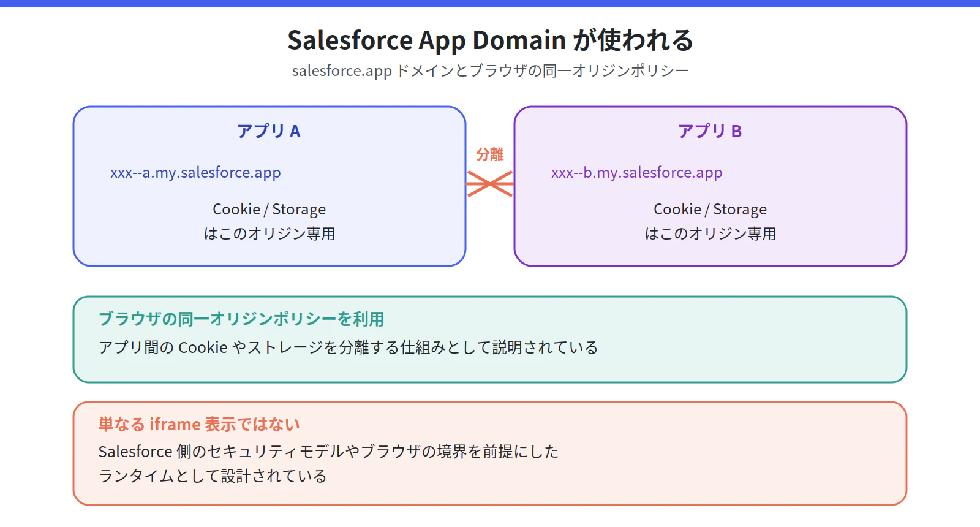
Task: Click the heading "ブラウザの同一オリジンポリシーを利用"
Action: pyautogui.click(x=241, y=319)
